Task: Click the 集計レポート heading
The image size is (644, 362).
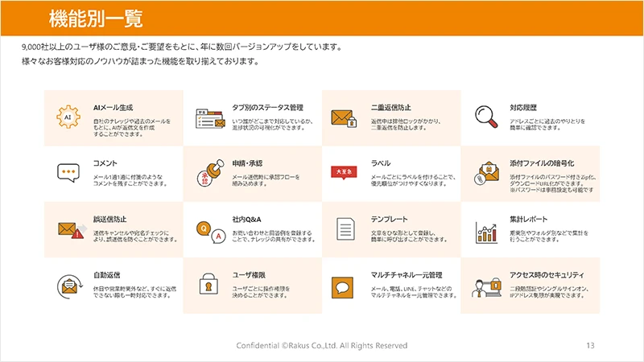Action: pyautogui.click(x=529, y=219)
